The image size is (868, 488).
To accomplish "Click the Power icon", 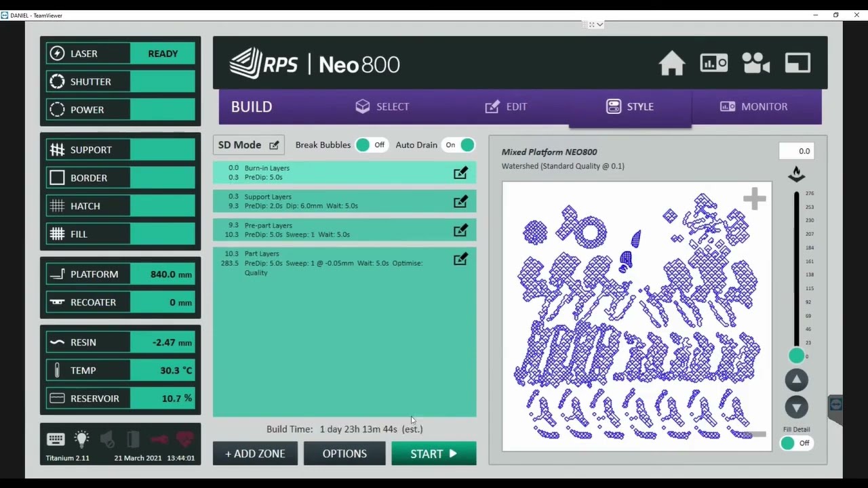I will 58,110.
